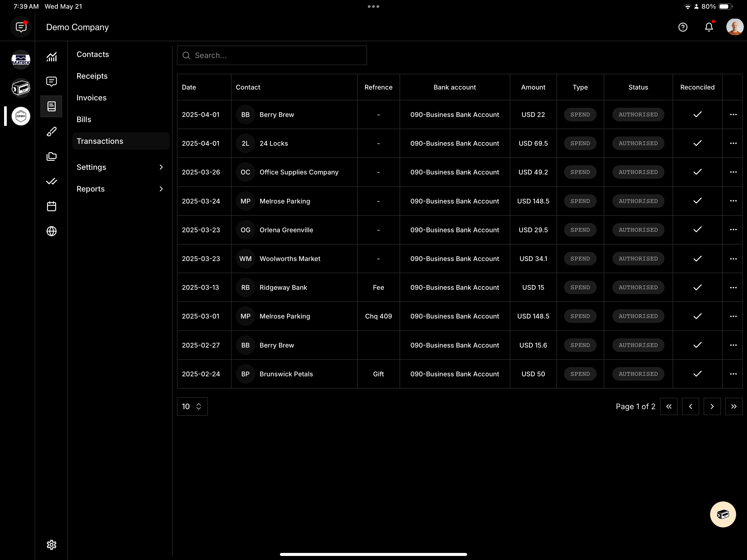Click the AUTHORISED badge on 24 Locks row
The width and height of the screenshot is (747, 560).
pos(638,143)
